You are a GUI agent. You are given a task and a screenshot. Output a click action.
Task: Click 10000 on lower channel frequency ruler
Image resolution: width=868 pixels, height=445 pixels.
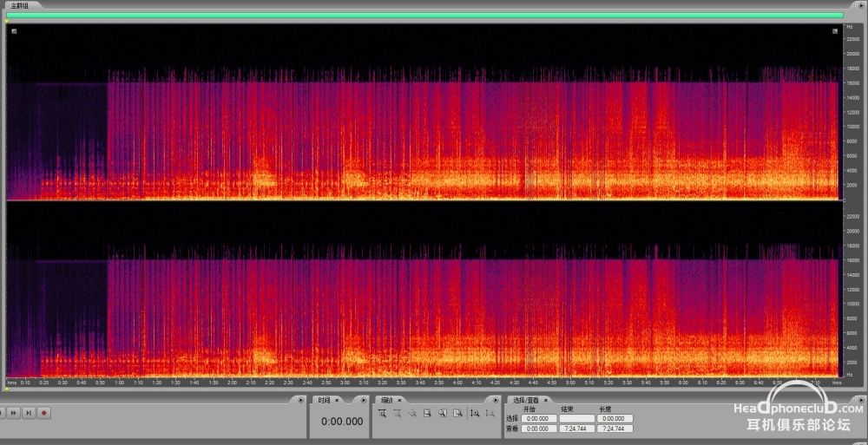(x=852, y=304)
